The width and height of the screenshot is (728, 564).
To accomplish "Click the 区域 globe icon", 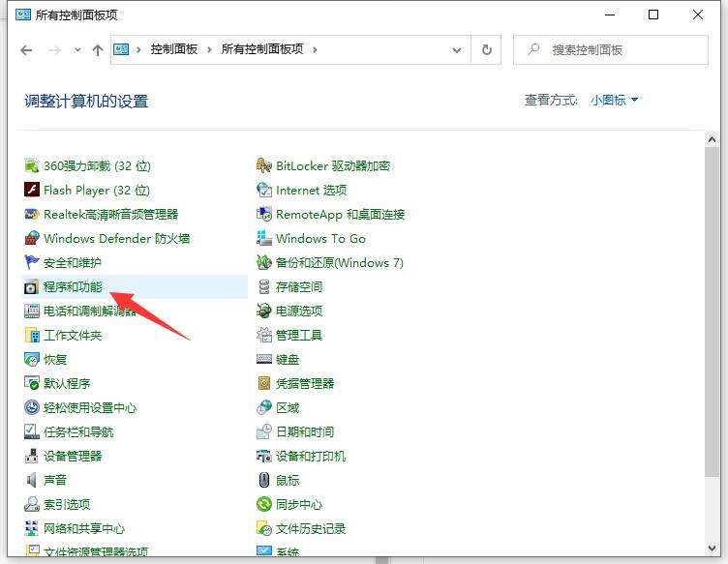I will pyautogui.click(x=263, y=407).
